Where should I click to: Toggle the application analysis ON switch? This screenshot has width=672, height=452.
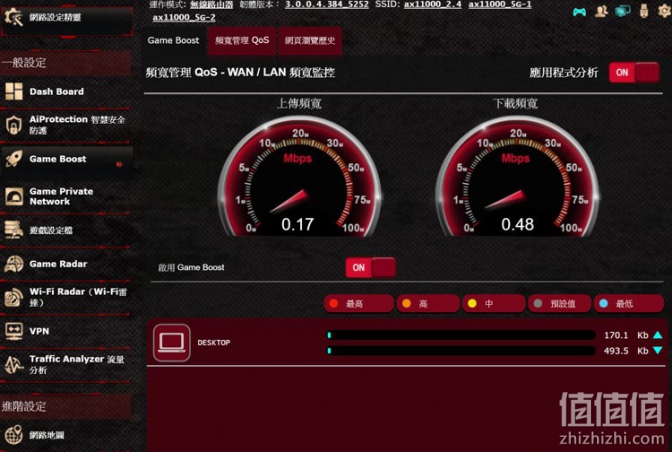pos(634,72)
